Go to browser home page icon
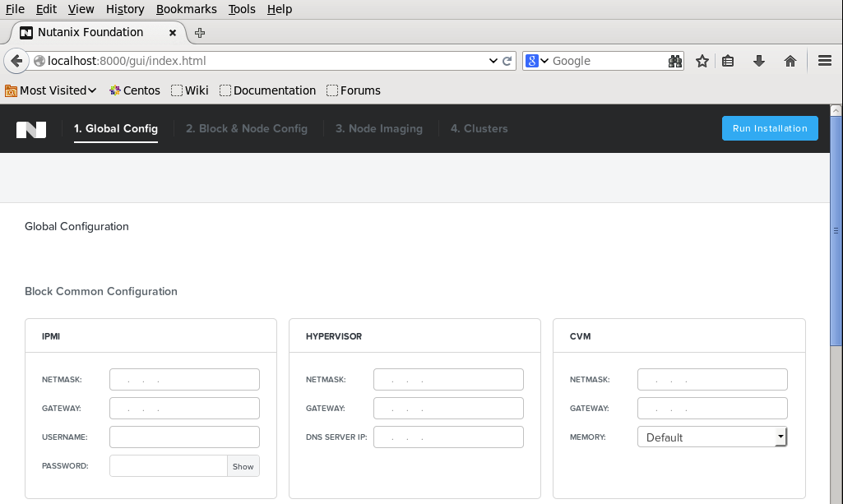843x504 pixels. [x=790, y=61]
